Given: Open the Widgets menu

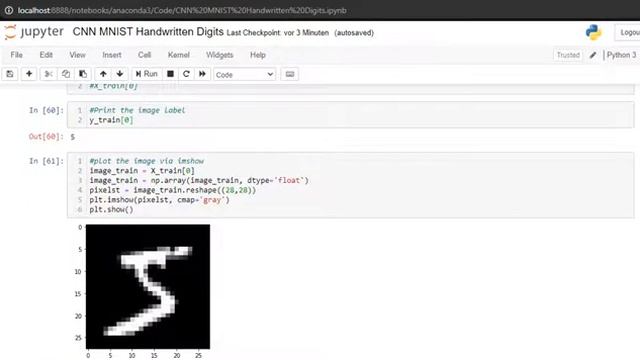Looking at the screenshot, I should (x=220, y=55).
